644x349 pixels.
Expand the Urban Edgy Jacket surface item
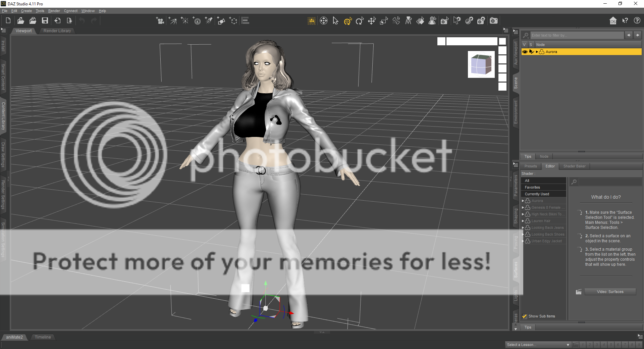[523, 241]
